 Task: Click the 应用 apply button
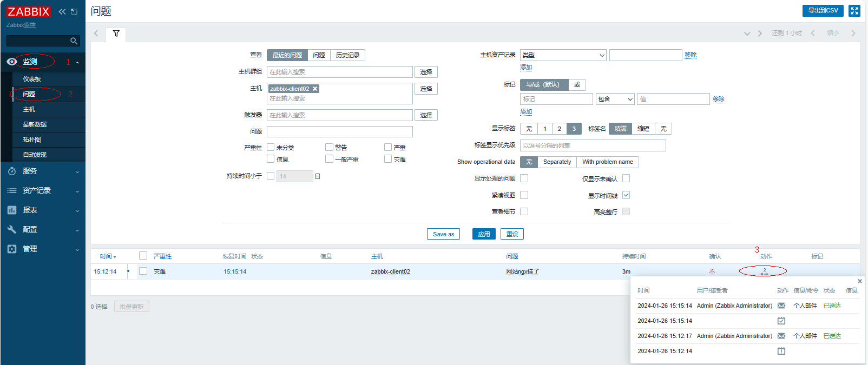click(x=484, y=234)
